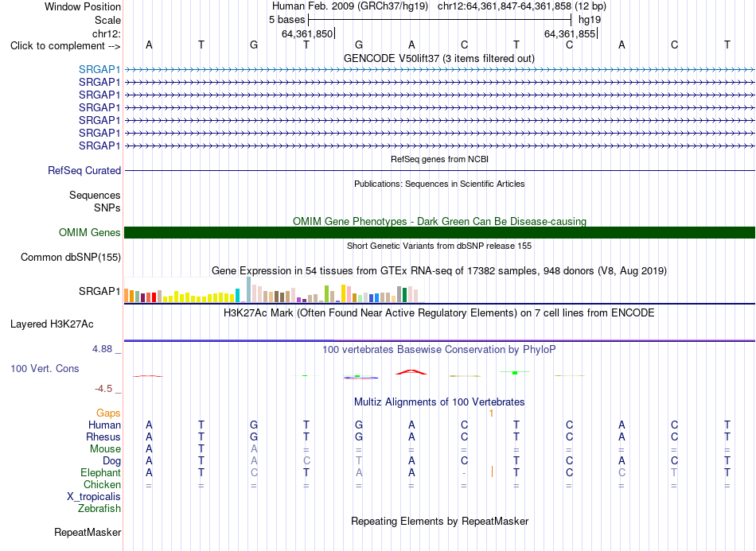Viewport: 756px width, 551px height.
Task: Click the hg19 label beside the scale bar
Action: click(590, 20)
